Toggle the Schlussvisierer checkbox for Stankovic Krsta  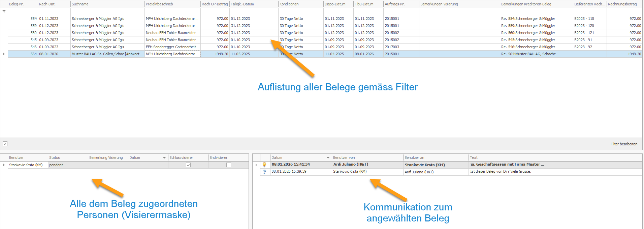click(188, 165)
